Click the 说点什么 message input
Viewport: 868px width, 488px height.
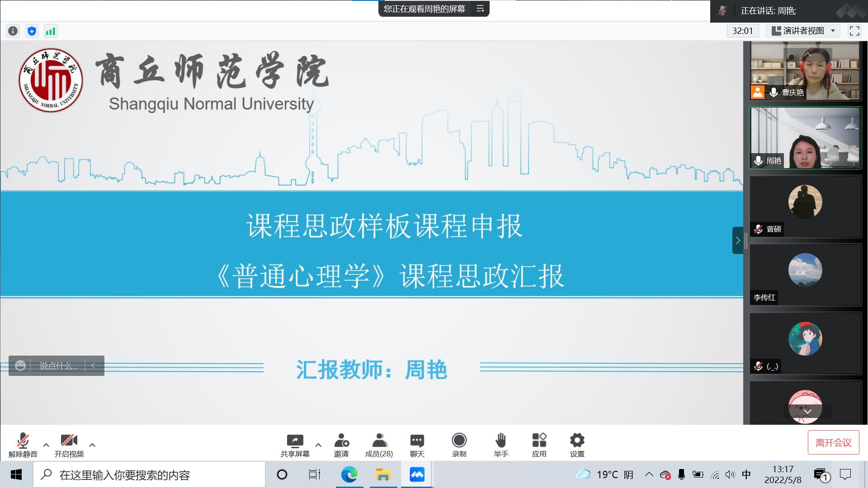(58, 366)
